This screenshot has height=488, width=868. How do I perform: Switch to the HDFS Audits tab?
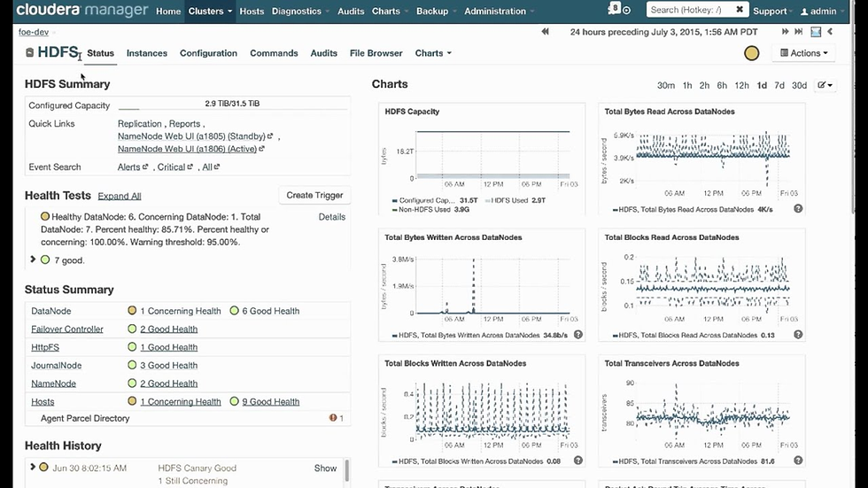pos(324,53)
